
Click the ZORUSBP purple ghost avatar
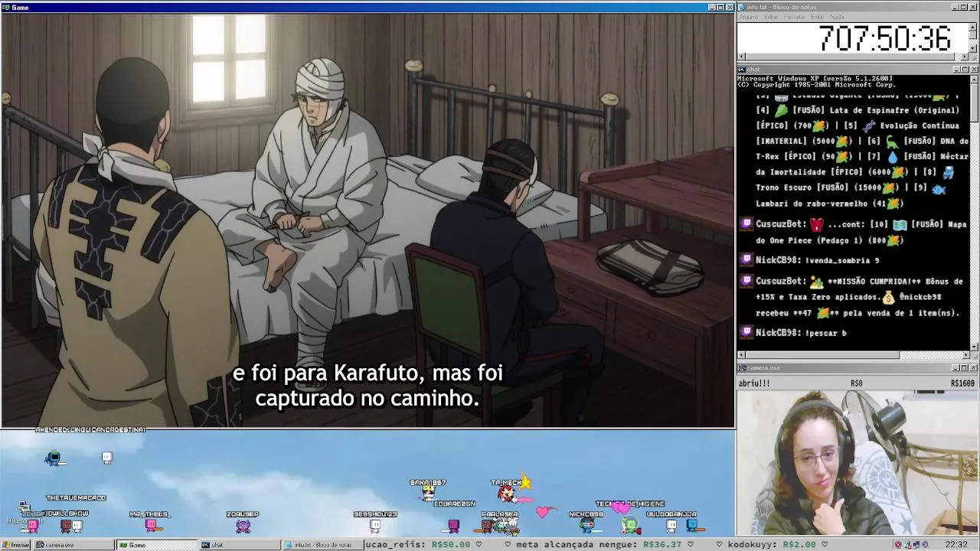click(243, 526)
